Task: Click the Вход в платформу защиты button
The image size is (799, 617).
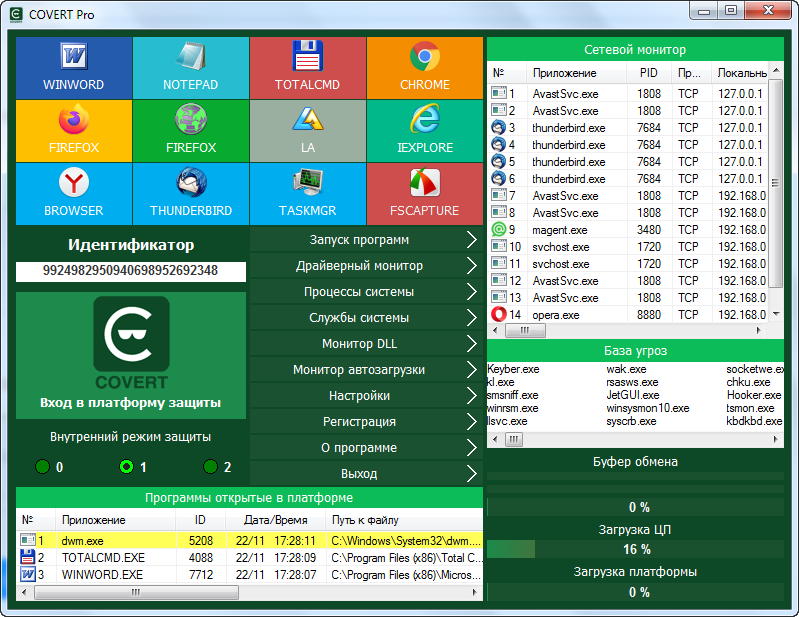Action: coord(131,355)
